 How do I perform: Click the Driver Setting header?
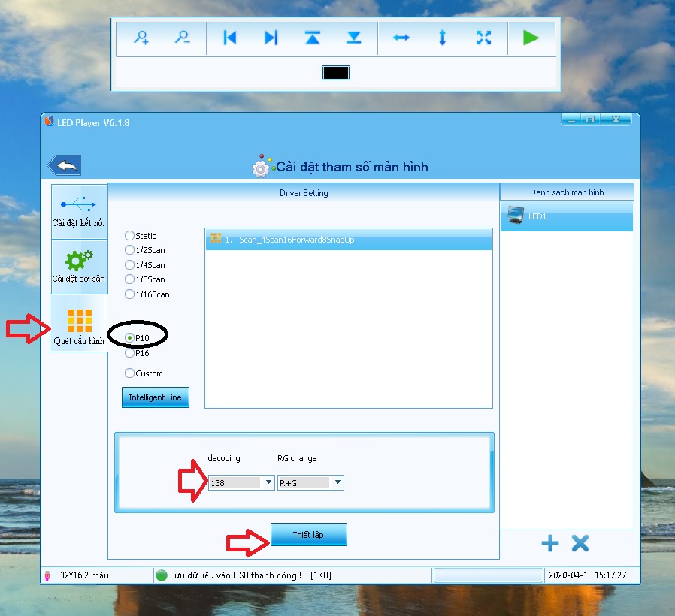[x=304, y=193]
